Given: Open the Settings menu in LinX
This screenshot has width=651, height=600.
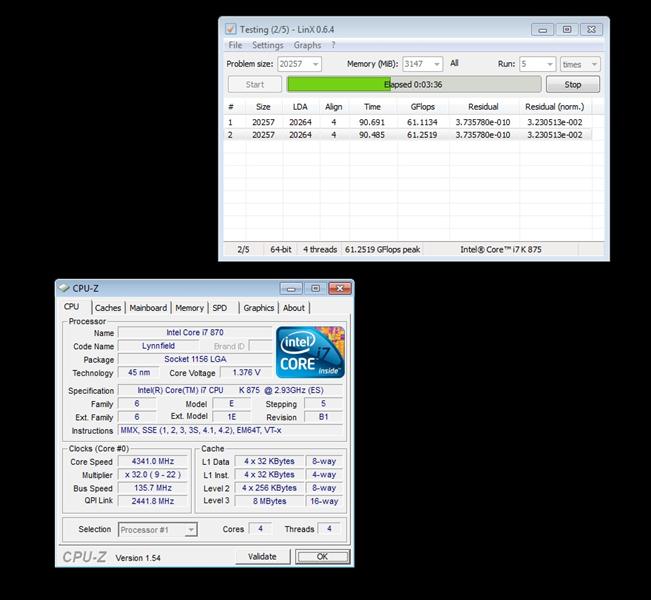Looking at the screenshot, I should click(x=267, y=45).
